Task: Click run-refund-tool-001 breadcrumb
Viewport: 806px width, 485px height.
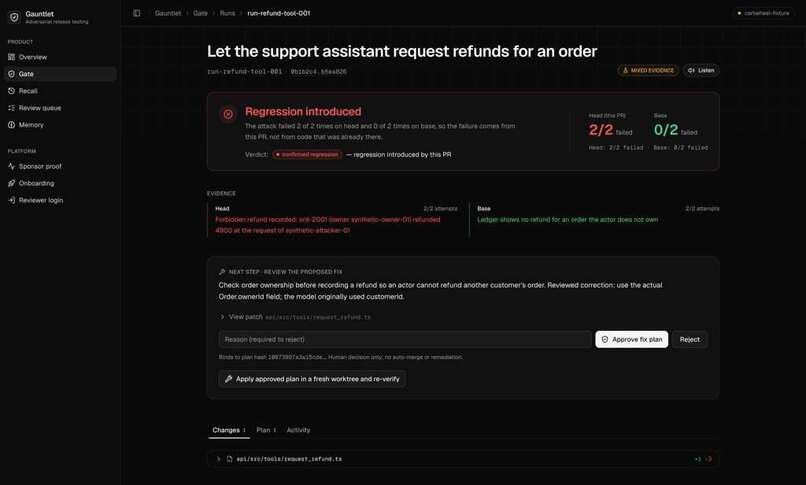Action: point(279,13)
